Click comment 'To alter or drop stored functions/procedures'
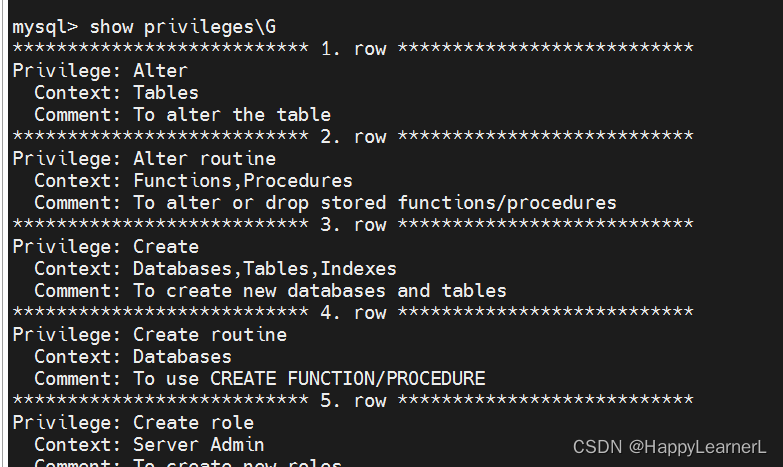Viewport: 783px width, 467px height. point(375,203)
